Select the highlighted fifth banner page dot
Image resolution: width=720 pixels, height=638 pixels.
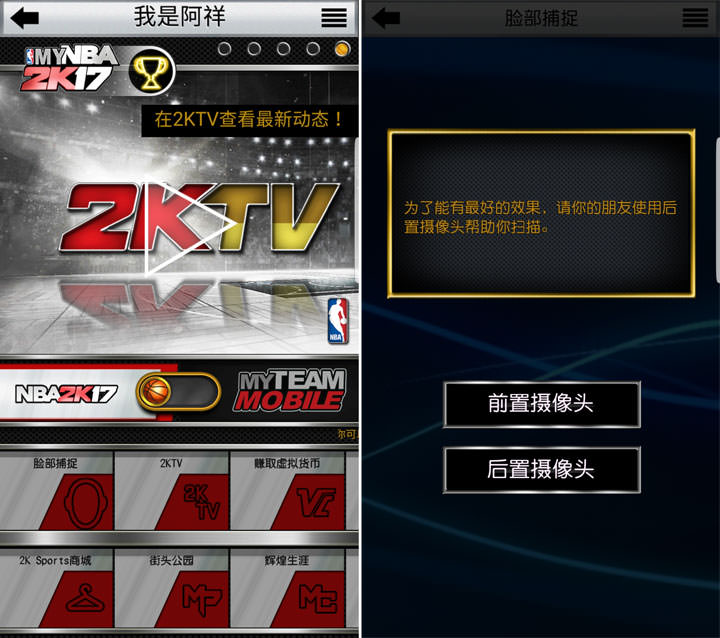click(x=342, y=48)
